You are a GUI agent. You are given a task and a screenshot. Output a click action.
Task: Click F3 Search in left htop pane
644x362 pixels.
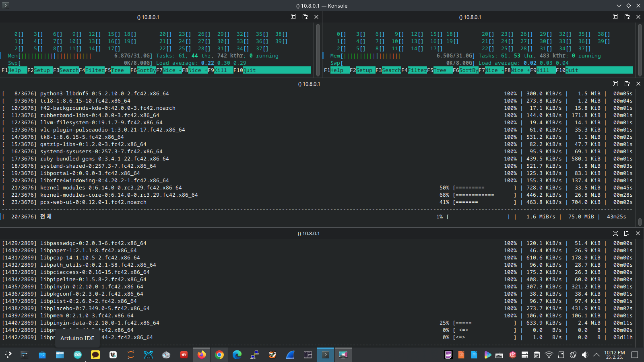[66, 70]
